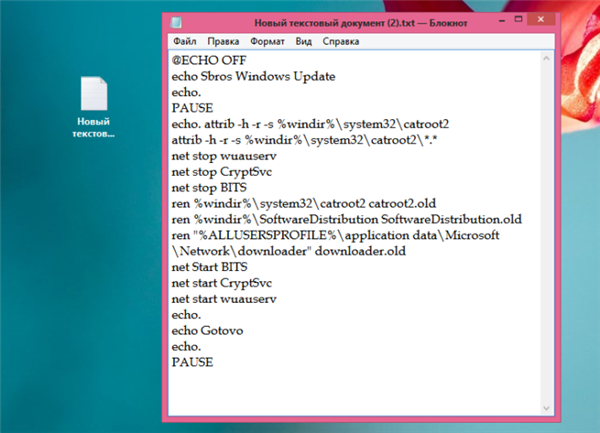
Task: Minimize the Блокнот window
Action: (x=502, y=20)
